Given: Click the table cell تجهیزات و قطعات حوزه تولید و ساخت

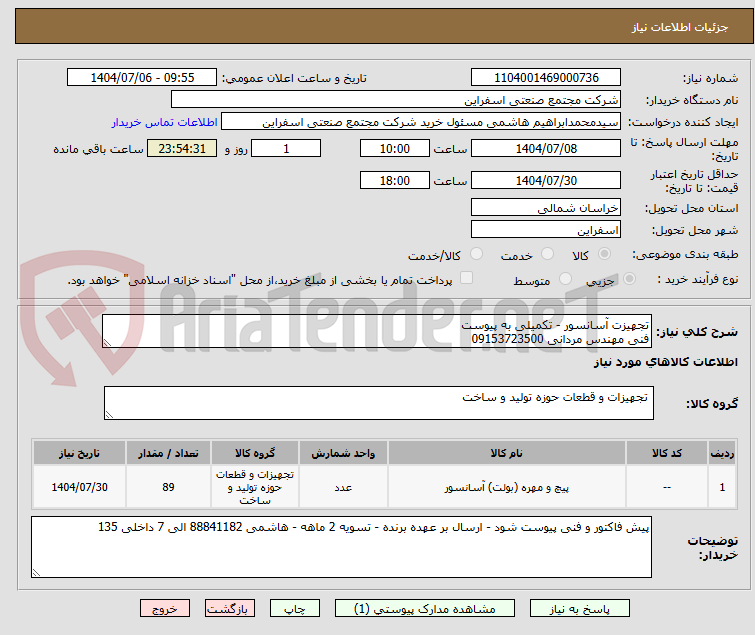Looking at the screenshot, I should coord(255,487).
